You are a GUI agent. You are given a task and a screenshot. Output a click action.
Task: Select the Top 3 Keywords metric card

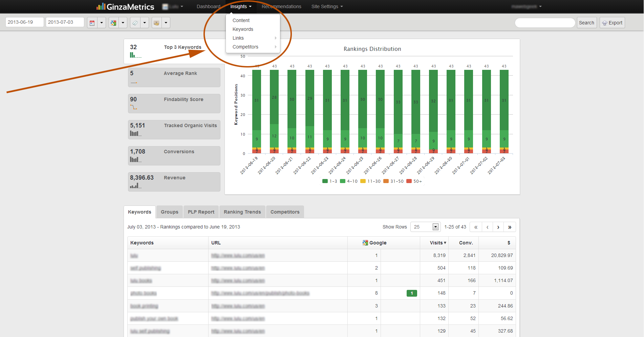coord(174,51)
